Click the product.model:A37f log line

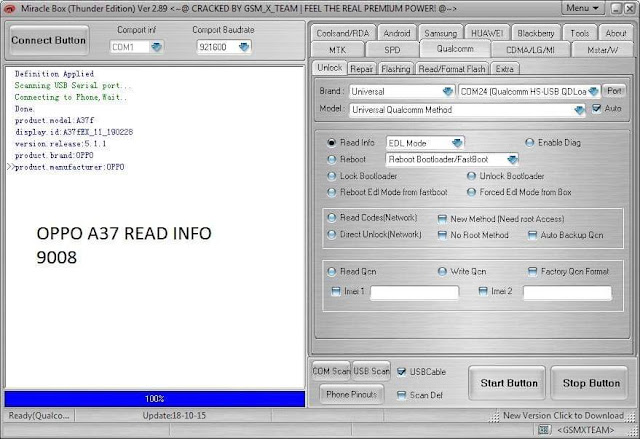tap(54, 120)
